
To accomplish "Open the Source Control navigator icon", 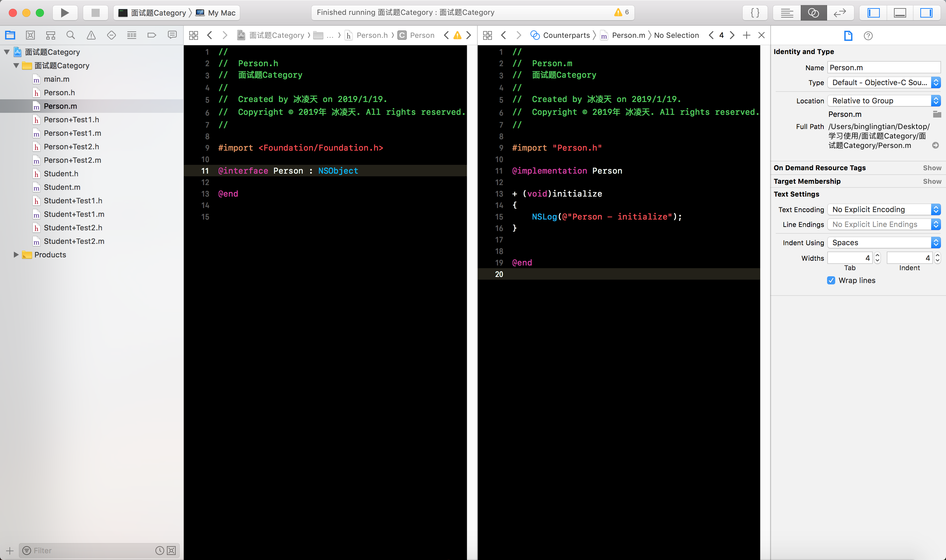I will pyautogui.click(x=30, y=35).
